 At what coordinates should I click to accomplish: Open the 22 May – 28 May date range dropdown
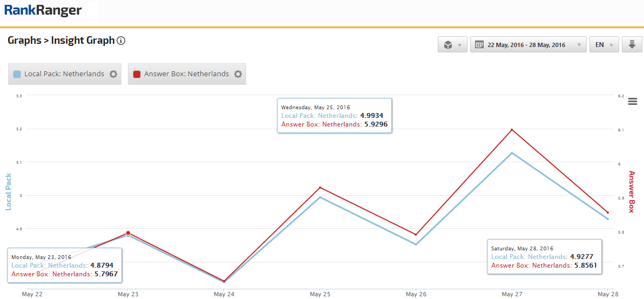[x=526, y=45]
